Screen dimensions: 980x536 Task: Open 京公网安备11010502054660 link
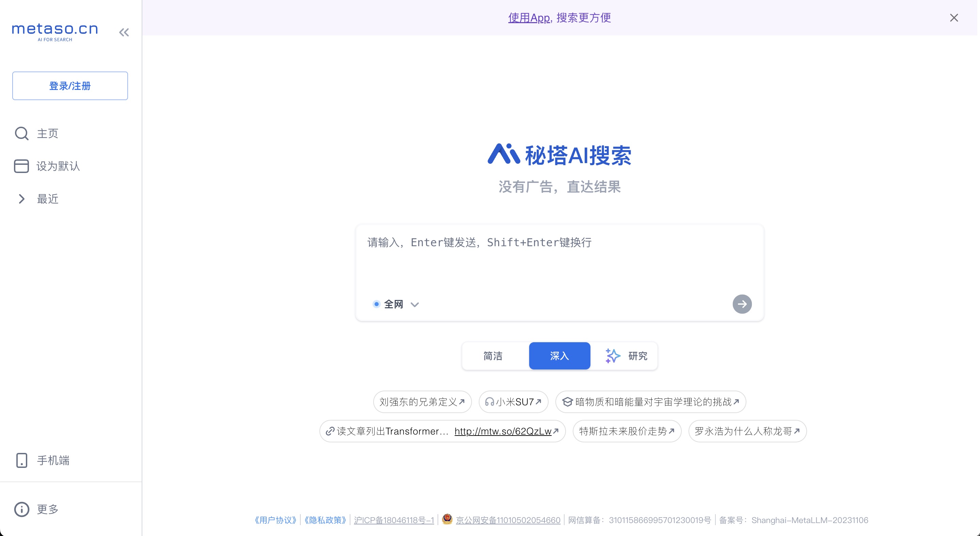pyautogui.click(x=508, y=520)
